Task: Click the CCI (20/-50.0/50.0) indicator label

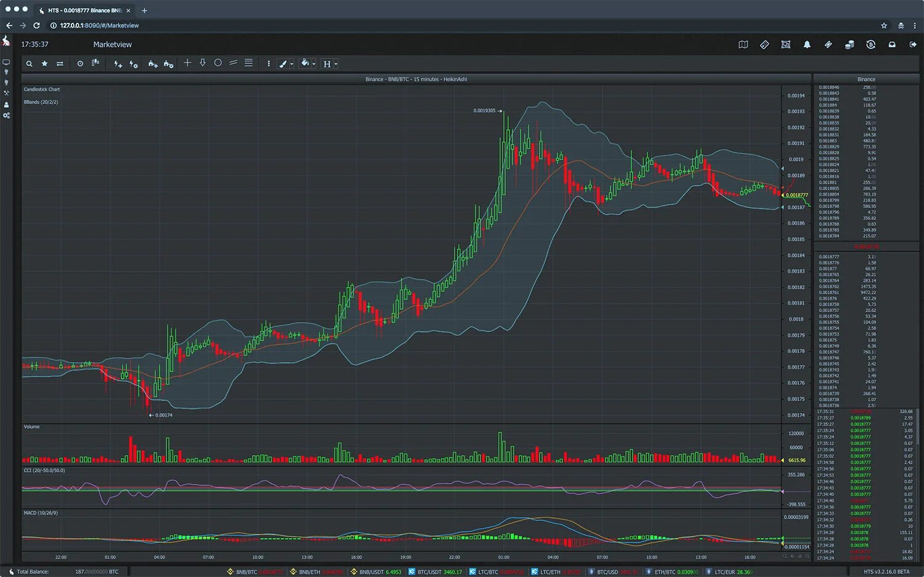Action: [x=44, y=470]
